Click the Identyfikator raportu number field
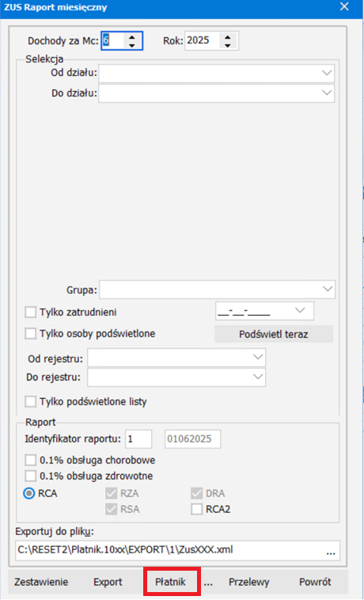 coord(138,439)
